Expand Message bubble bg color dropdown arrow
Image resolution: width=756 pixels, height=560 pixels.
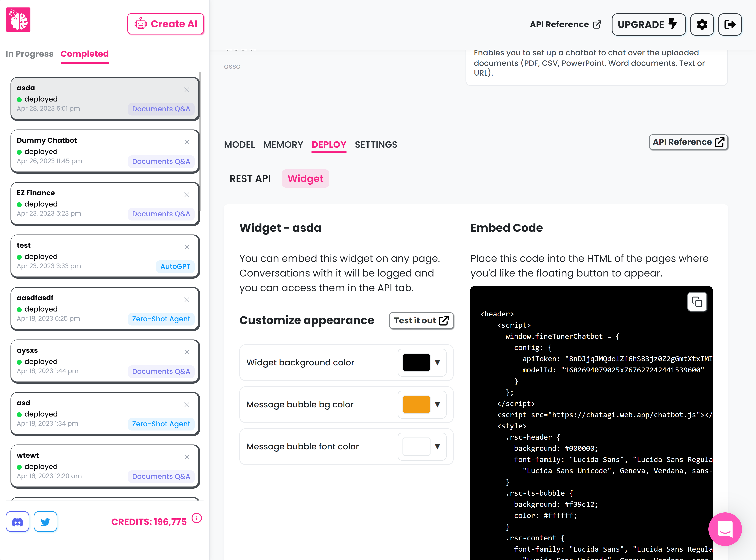[x=437, y=404]
